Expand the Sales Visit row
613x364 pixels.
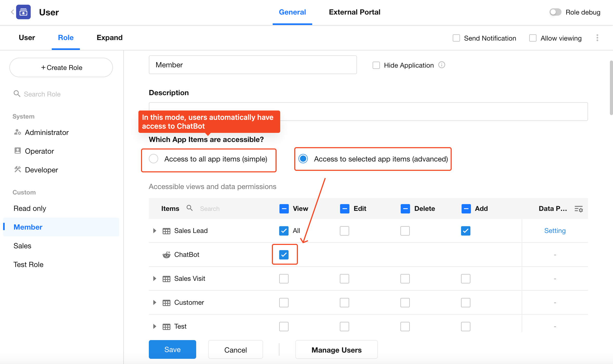(x=155, y=278)
